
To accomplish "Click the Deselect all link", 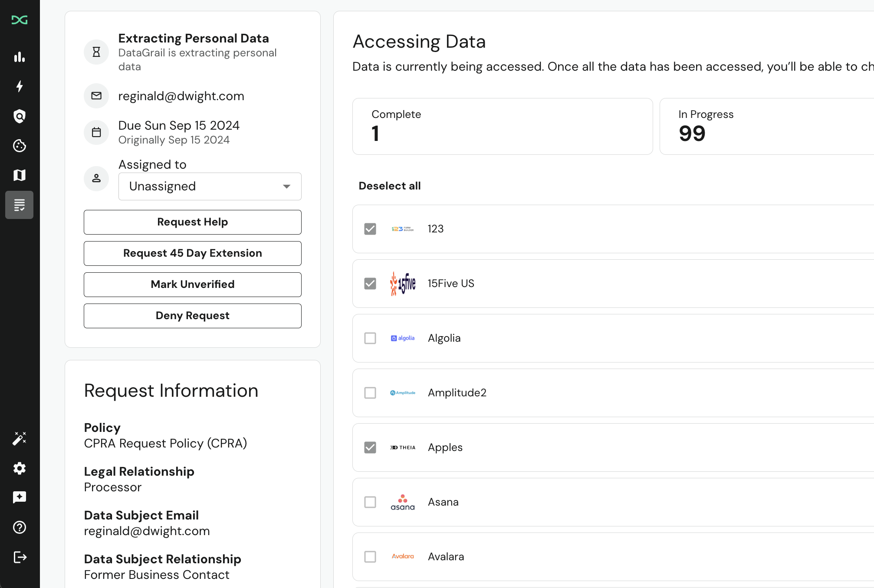I will [390, 186].
